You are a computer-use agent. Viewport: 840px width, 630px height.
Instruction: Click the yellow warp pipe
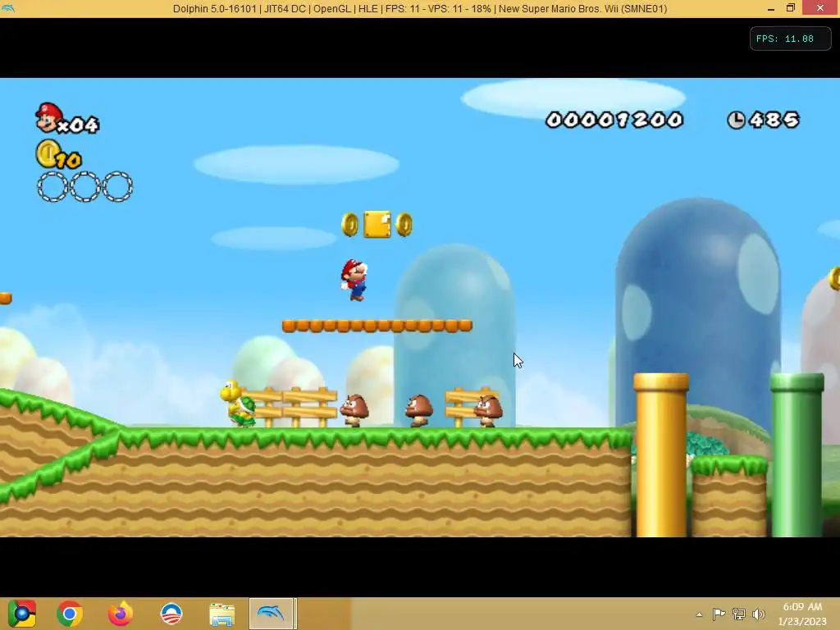(661, 454)
